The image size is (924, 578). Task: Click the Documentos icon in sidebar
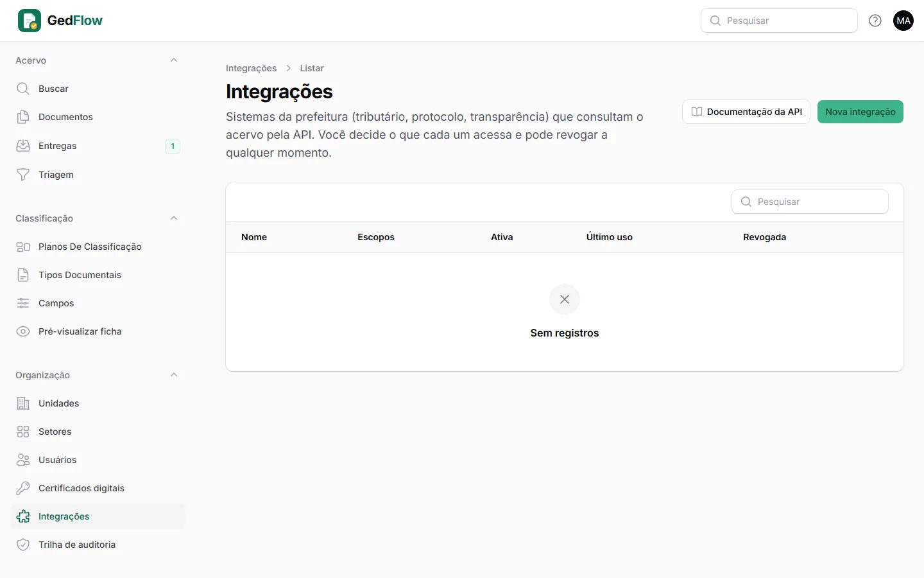pos(23,117)
